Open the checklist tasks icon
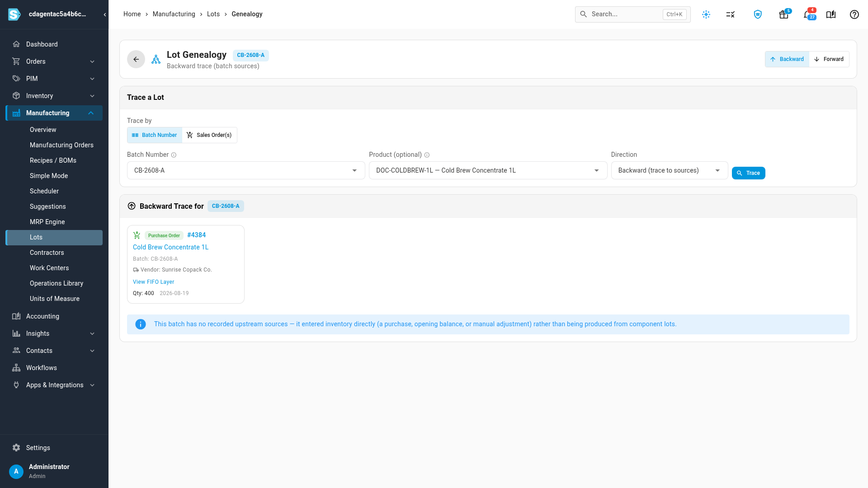The height and width of the screenshot is (488, 868). pos(731,14)
